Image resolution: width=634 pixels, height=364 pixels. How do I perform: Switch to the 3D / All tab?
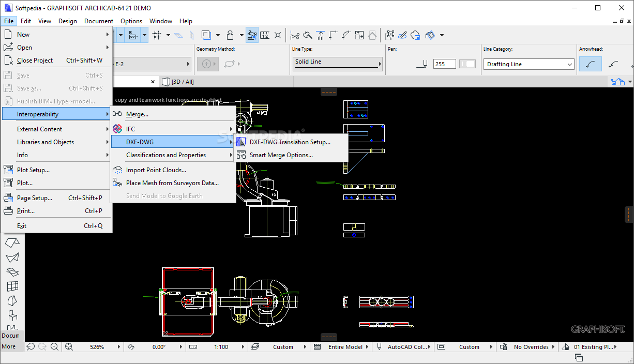(x=178, y=82)
